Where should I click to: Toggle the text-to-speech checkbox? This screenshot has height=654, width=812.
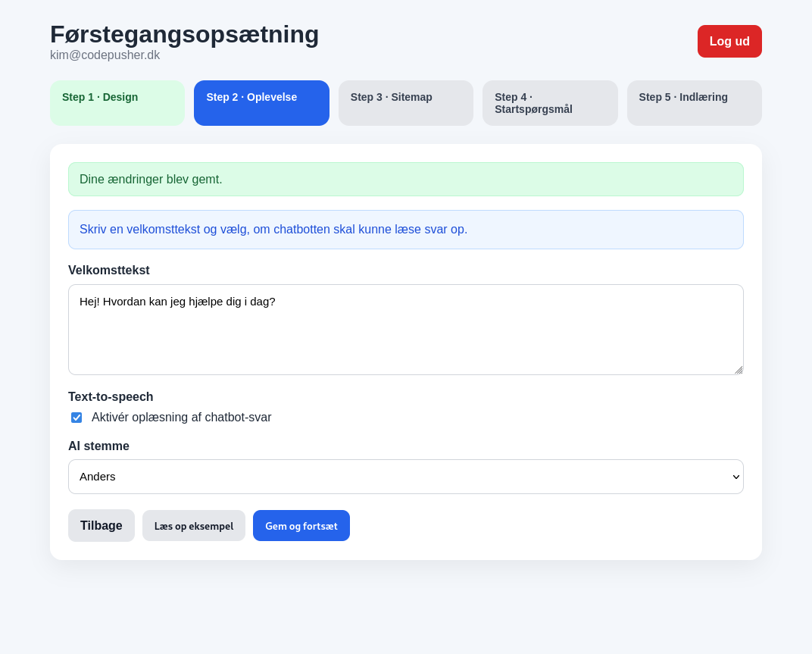pyautogui.click(x=77, y=418)
